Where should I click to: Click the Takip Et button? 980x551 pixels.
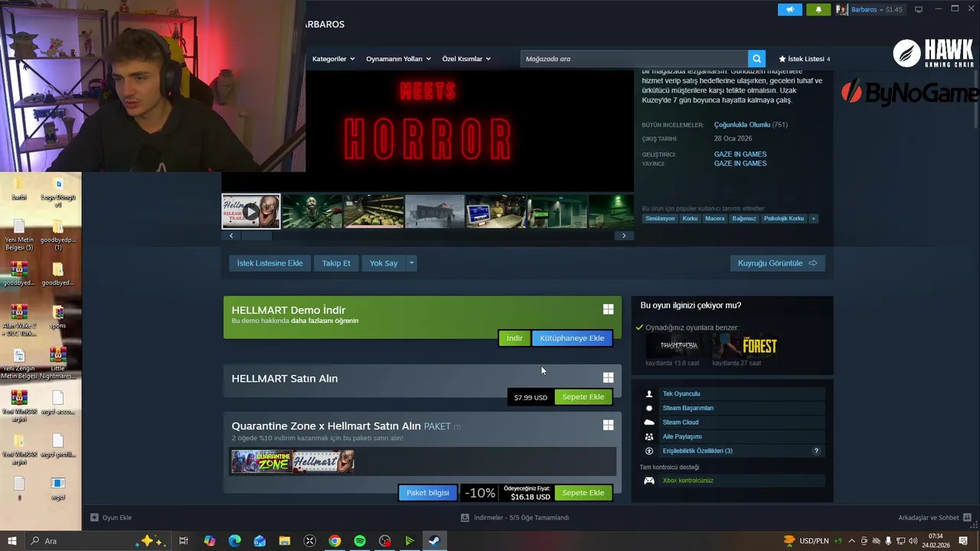coord(336,263)
